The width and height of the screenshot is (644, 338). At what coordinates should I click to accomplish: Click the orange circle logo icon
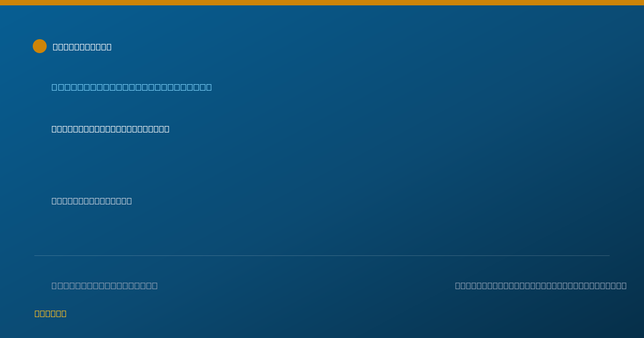coord(40,46)
